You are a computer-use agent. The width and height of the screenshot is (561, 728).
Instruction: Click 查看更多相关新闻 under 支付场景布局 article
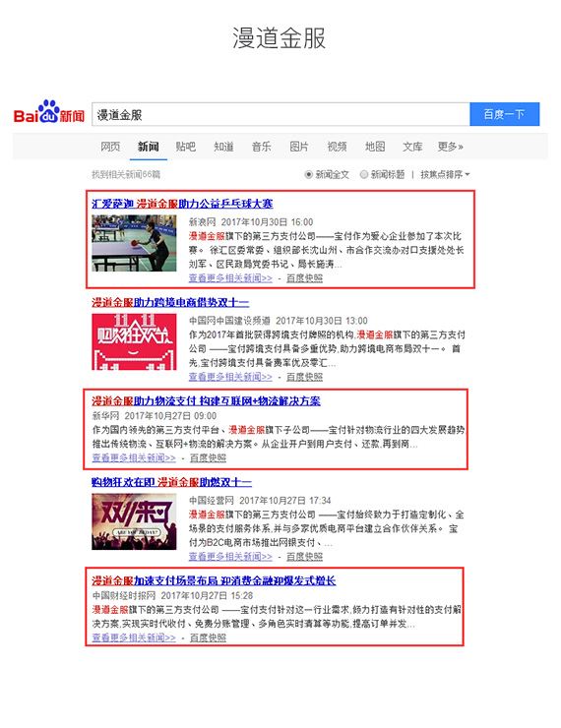pyautogui.click(x=134, y=637)
